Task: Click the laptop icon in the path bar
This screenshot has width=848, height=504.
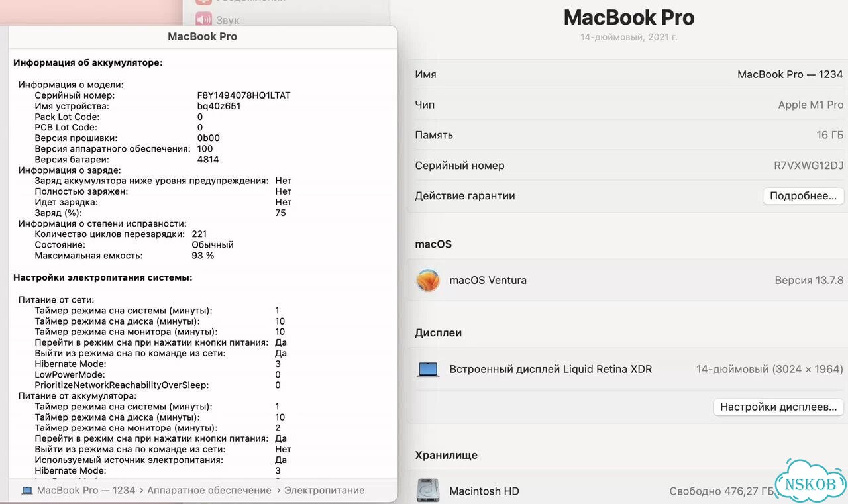Action: click(27, 491)
